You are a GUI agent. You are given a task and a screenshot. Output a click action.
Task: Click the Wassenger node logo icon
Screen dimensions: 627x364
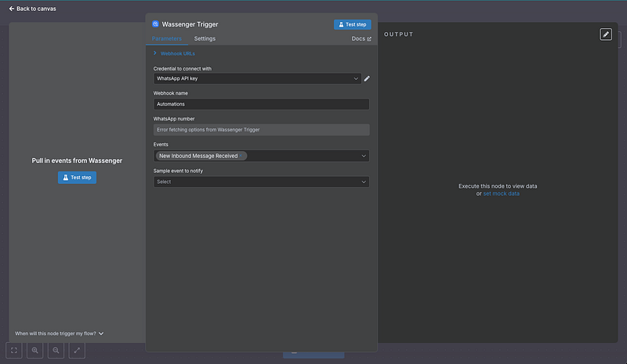point(155,24)
